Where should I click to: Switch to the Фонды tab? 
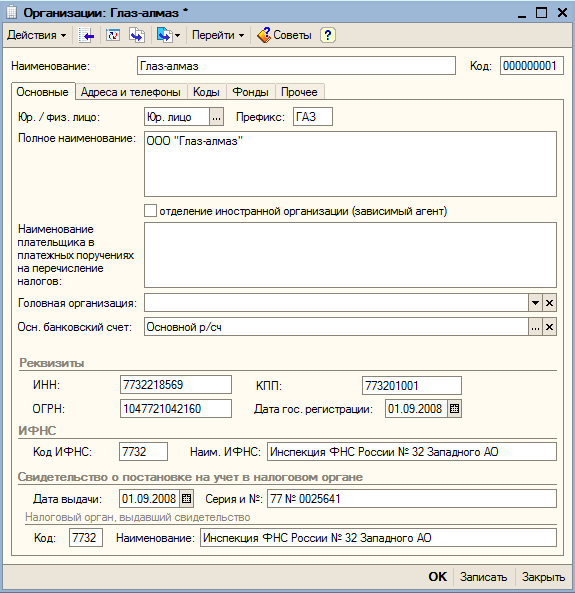[250, 92]
